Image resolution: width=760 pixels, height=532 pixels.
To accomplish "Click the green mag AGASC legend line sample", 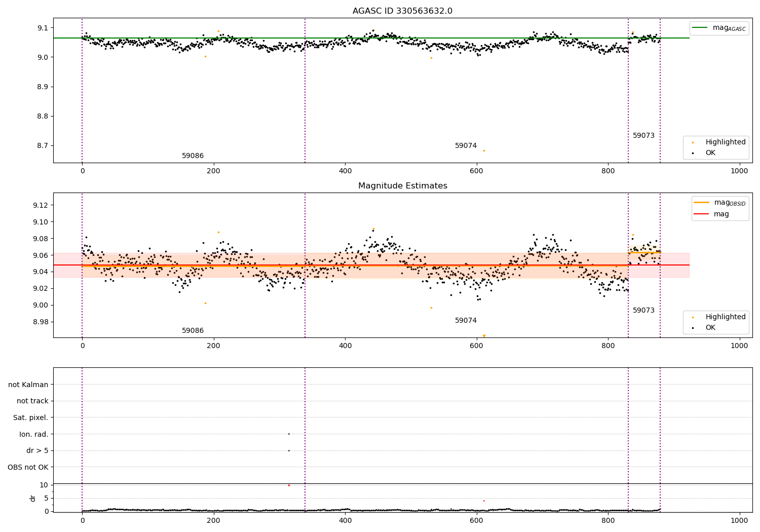I will pyautogui.click(x=700, y=28).
